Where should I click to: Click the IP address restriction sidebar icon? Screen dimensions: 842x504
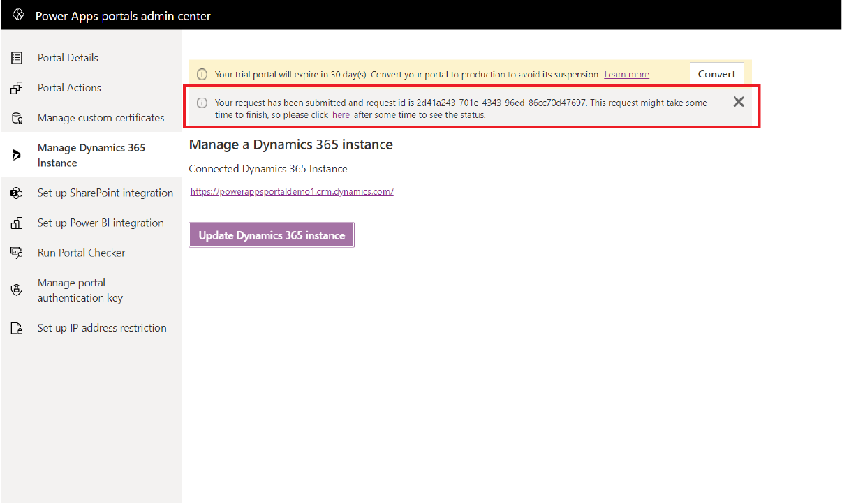pos(17,328)
